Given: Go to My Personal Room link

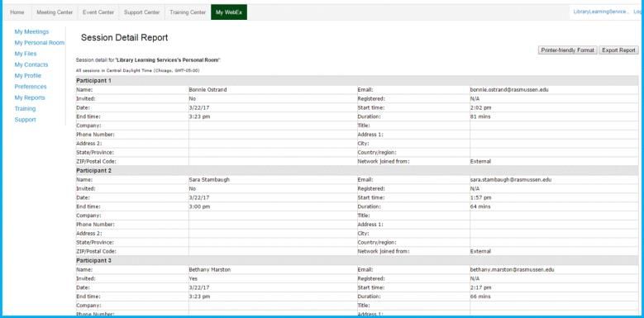Looking at the screenshot, I should (40, 43).
